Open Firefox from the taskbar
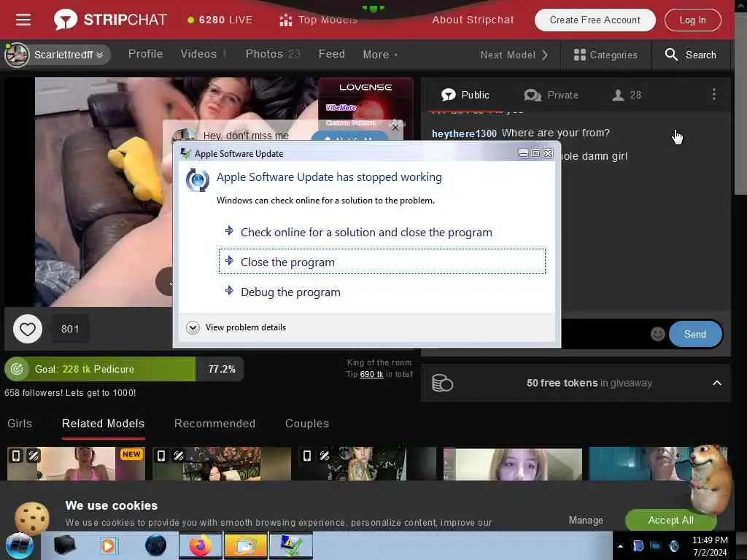 pyautogui.click(x=201, y=545)
